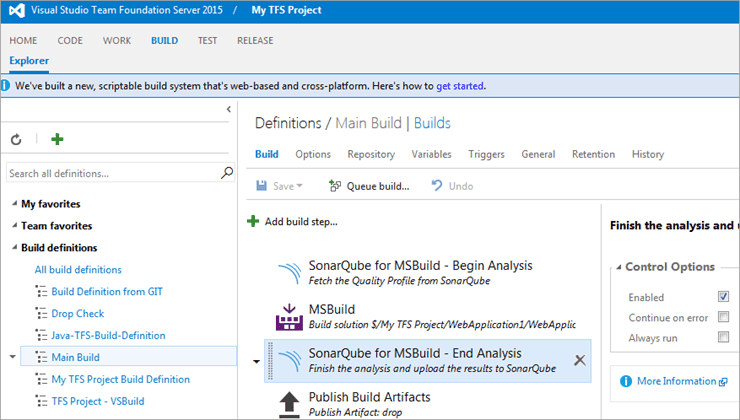Switch to the General tab
Image resolution: width=740 pixels, height=420 pixels.
pos(538,154)
